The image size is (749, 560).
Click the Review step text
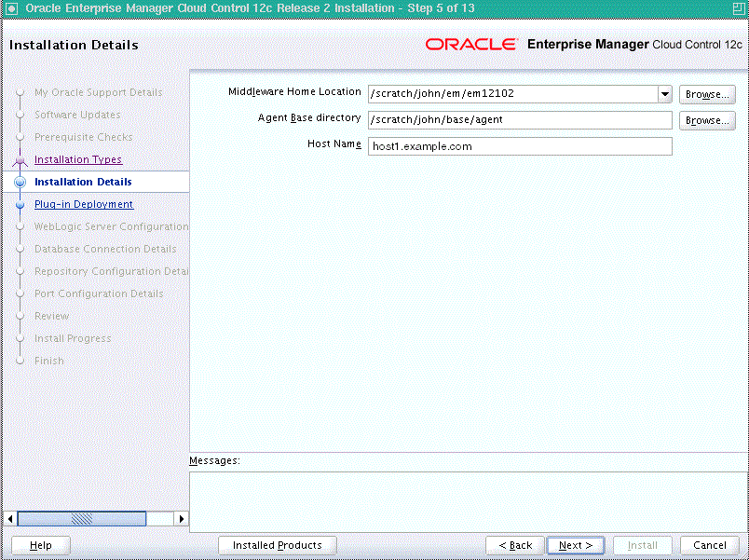coord(51,316)
